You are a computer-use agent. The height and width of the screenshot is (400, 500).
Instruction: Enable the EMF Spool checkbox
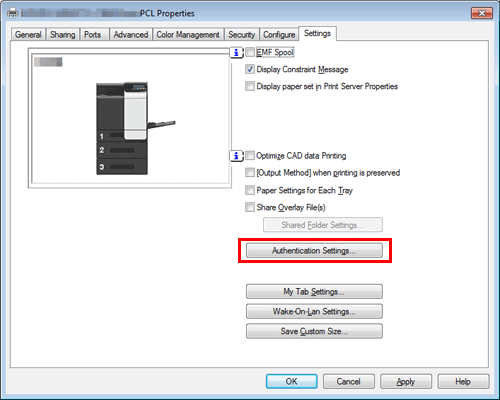pyautogui.click(x=250, y=52)
